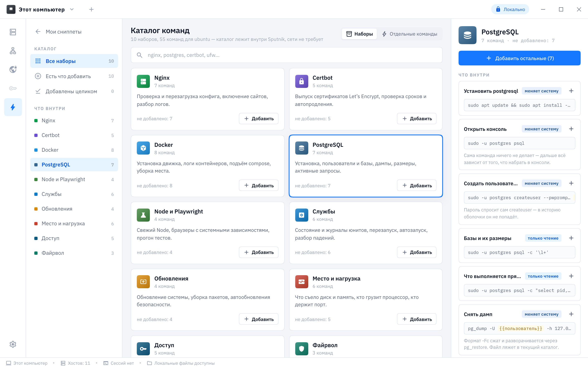Add the Создать пользователя command via plus
The image size is (588, 368).
571,183
